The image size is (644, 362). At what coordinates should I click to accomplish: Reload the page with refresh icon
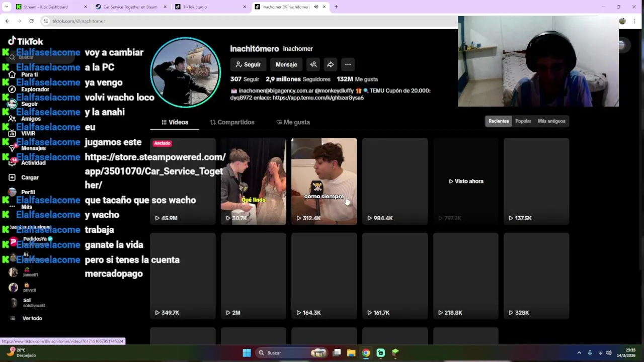point(31,21)
